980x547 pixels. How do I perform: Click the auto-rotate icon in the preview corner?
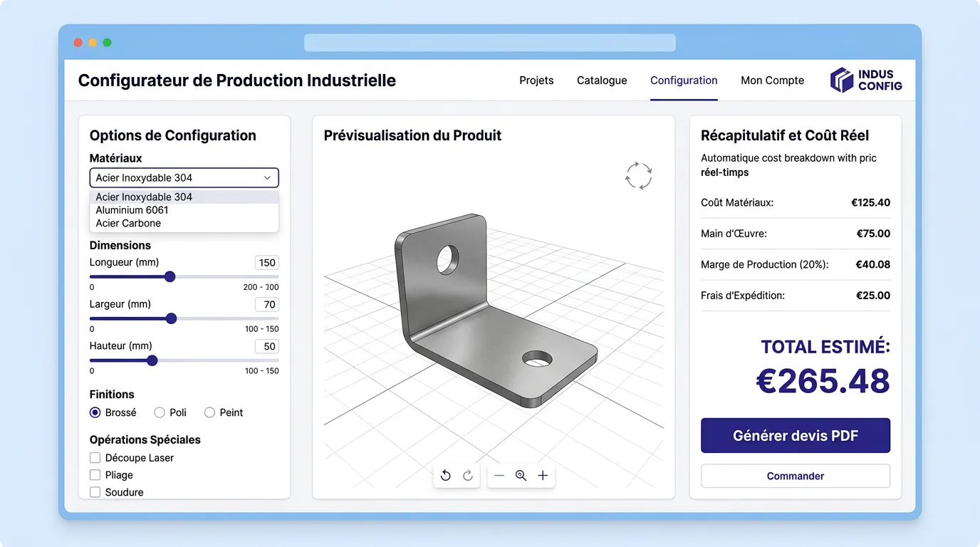click(x=638, y=175)
